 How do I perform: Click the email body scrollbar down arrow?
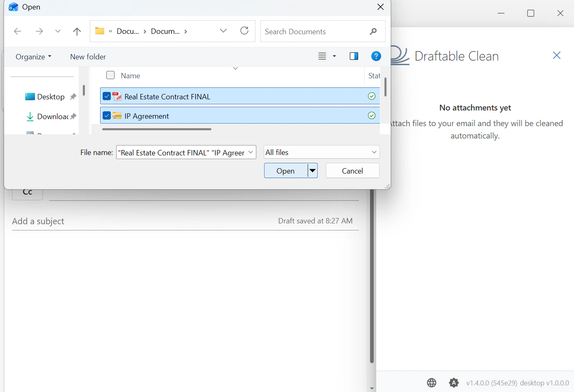coord(372,388)
